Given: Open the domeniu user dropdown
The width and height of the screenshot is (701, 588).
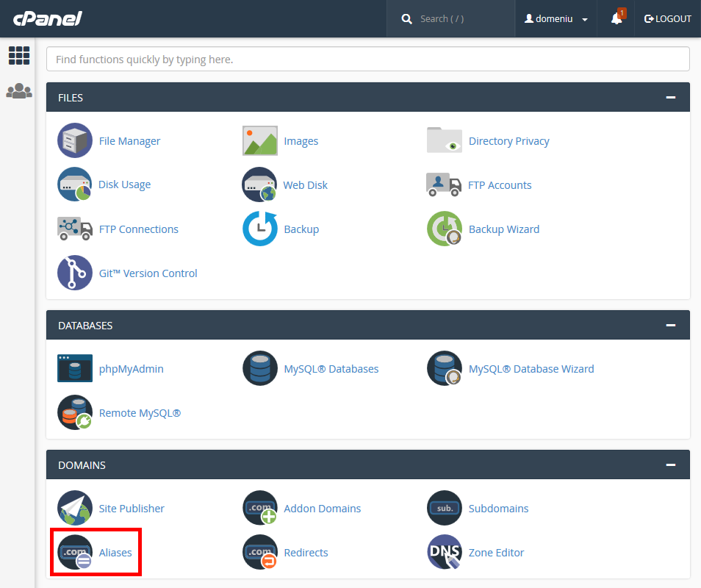Looking at the screenshot, I should click(x=556, y=19).
